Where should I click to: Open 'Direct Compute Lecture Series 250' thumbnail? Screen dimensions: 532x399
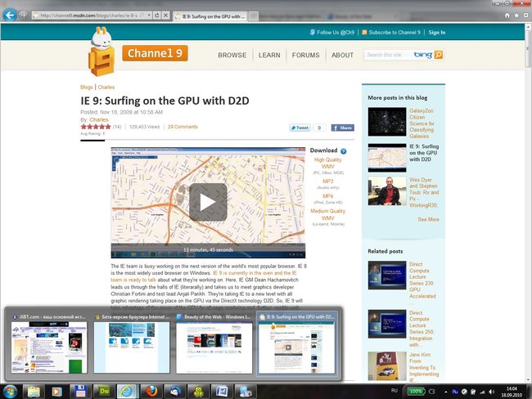[x=387, y=324]
